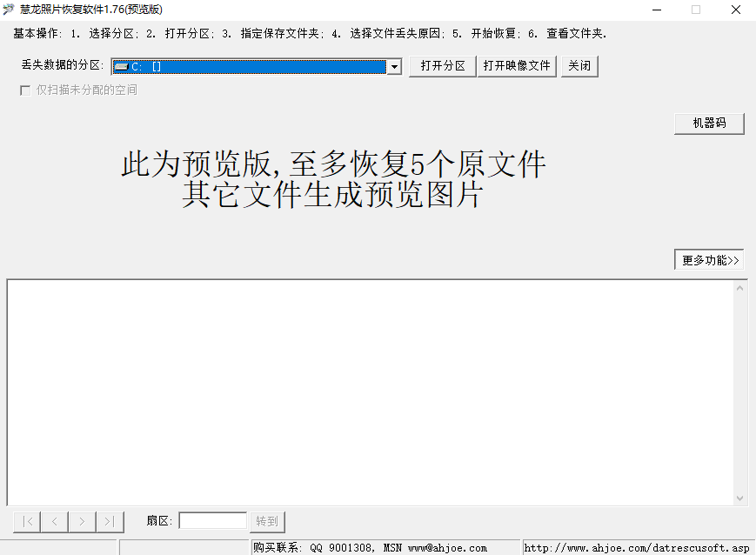Select the C: drive entry in combo box
756x555 pixels.
pos(250,66)
